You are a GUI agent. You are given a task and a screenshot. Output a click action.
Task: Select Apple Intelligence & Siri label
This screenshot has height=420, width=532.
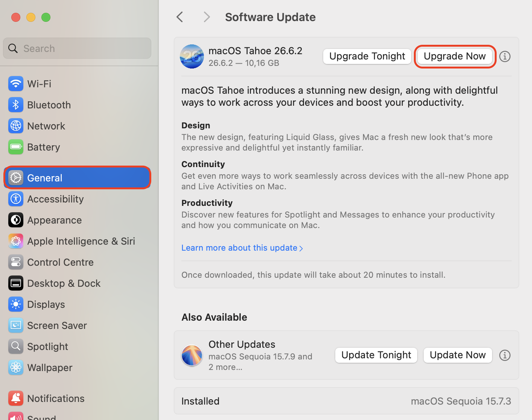click(x=81, y=241)
